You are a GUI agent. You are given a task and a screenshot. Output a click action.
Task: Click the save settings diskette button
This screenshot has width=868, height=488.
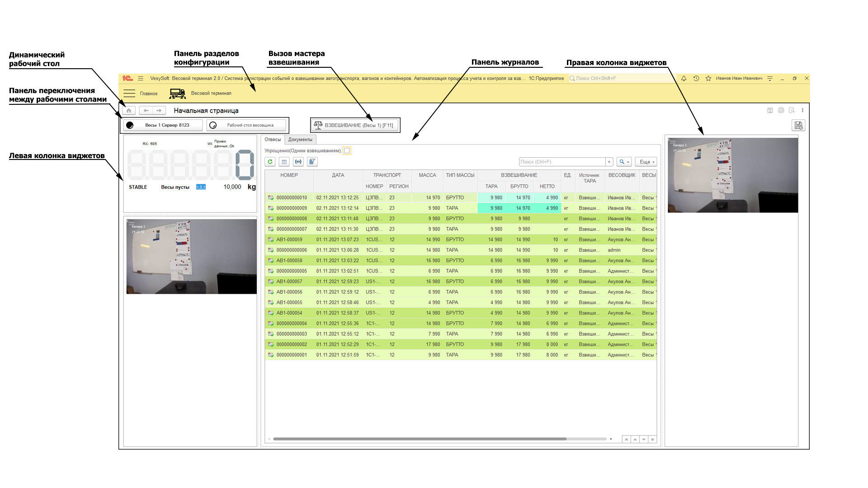coord(798,125)
